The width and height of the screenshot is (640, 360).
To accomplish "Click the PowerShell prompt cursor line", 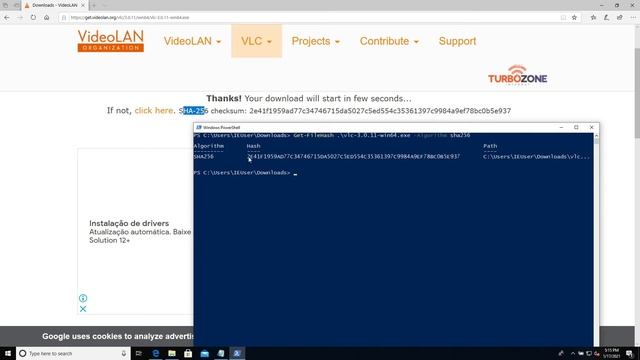I will point(245,173).
